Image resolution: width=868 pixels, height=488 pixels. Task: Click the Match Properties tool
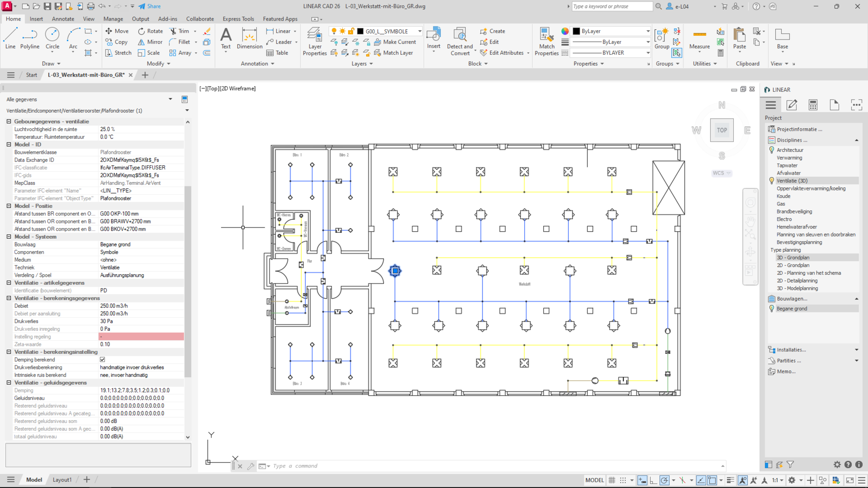(x=546, y=41)
